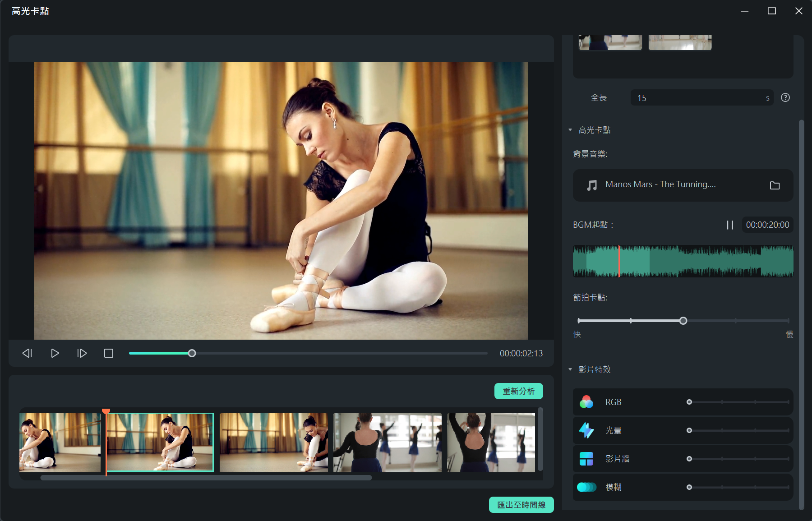Adjust the 光暈 effect slider
Screen dimensions: 812x521
pos(739,430)
